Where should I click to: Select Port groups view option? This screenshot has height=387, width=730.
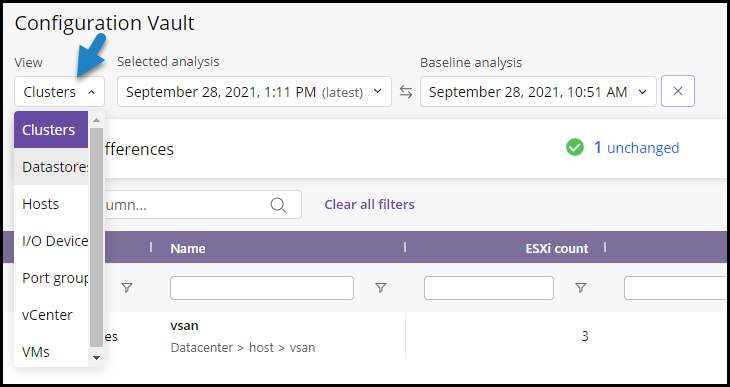tap(51, 278)
